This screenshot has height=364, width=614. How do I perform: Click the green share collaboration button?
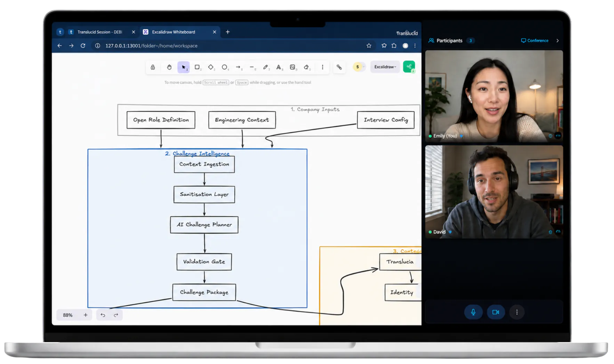coord(409,67)
